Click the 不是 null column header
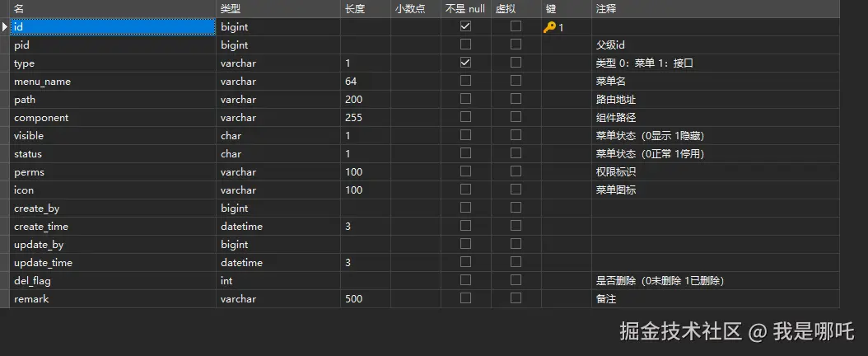The image size is (868, 356). click(466, 8)
